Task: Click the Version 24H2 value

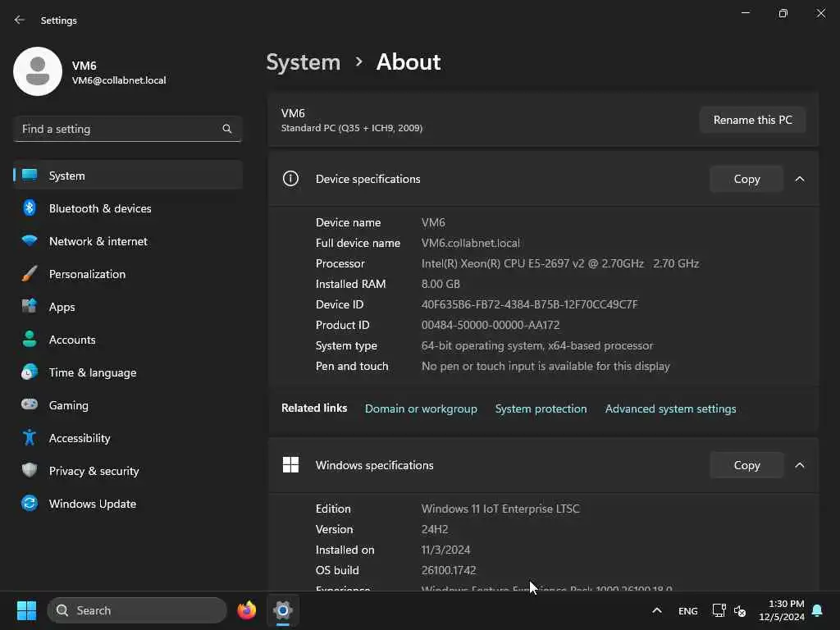Action: (435, 529)
